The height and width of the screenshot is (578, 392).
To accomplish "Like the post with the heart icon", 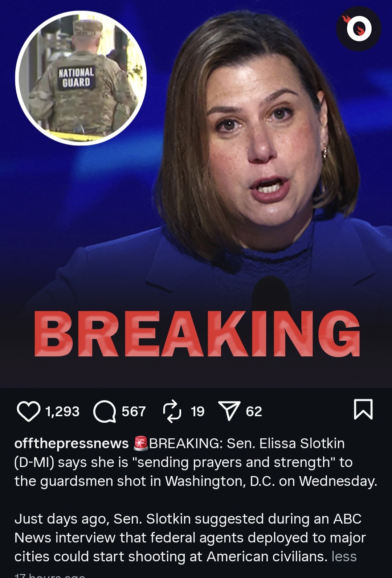I will (x=28, y=411).
